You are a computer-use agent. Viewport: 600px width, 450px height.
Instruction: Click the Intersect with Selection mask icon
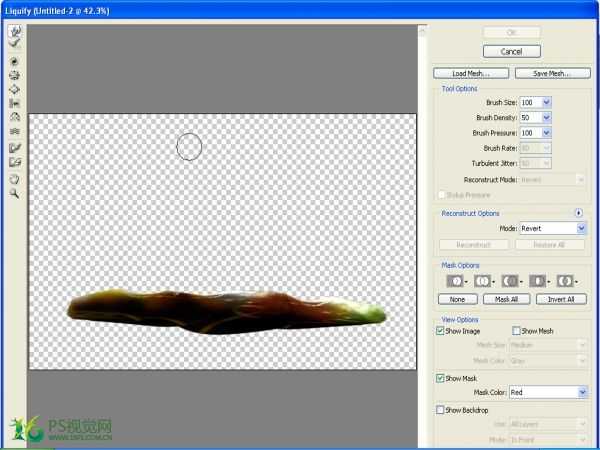[x=537, y=281]
